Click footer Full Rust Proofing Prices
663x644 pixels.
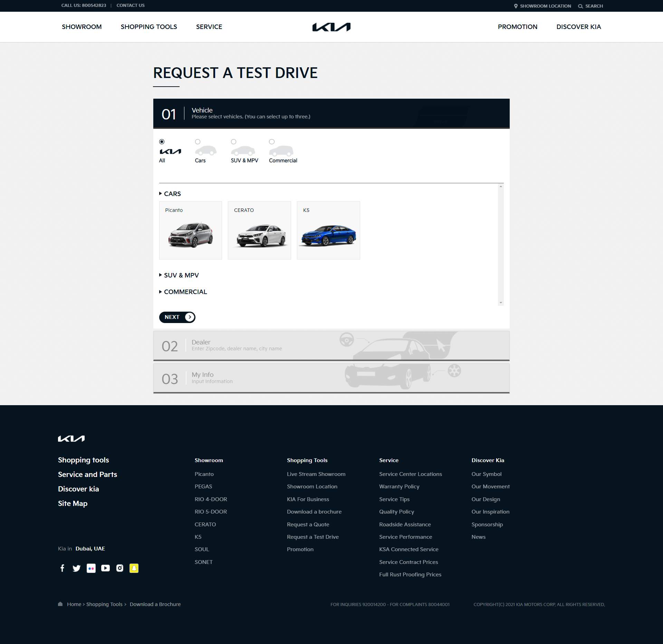pos(410,574)
